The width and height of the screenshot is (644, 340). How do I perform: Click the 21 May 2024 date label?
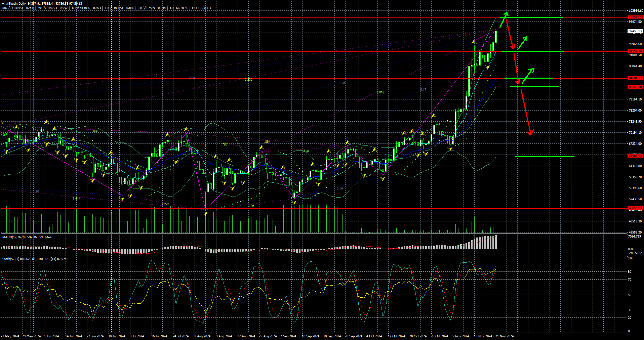[x=10, y=336]
